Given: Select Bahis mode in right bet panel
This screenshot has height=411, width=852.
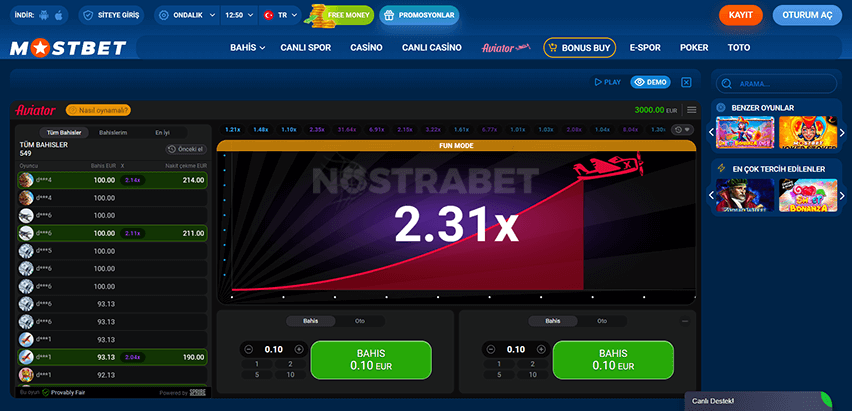Looking at the screenshot, I should point(553,321).
